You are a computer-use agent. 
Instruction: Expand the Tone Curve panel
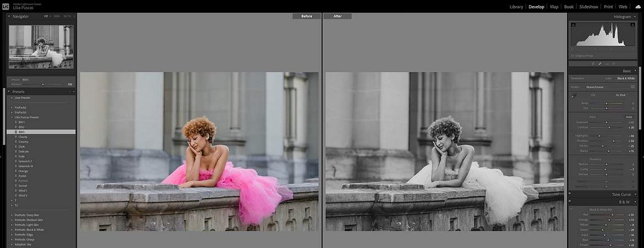click(x=634, y=195)
